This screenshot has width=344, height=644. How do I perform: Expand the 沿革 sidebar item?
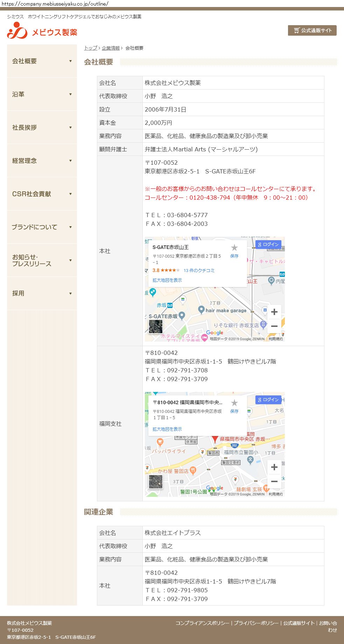42,94
